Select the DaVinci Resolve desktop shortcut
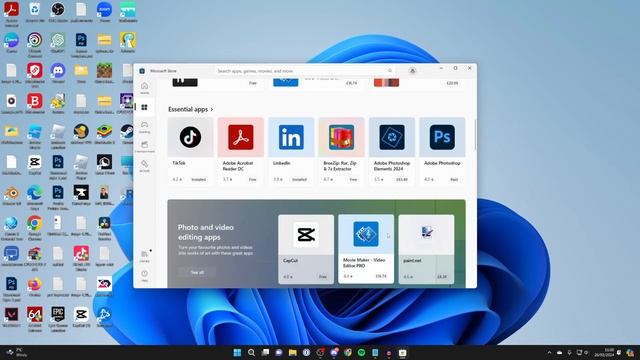Viewport: 640px width, 360px height. click(104, 228)
